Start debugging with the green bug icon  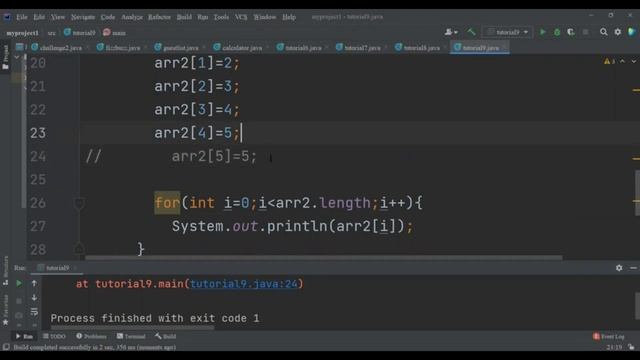[557, 32]
